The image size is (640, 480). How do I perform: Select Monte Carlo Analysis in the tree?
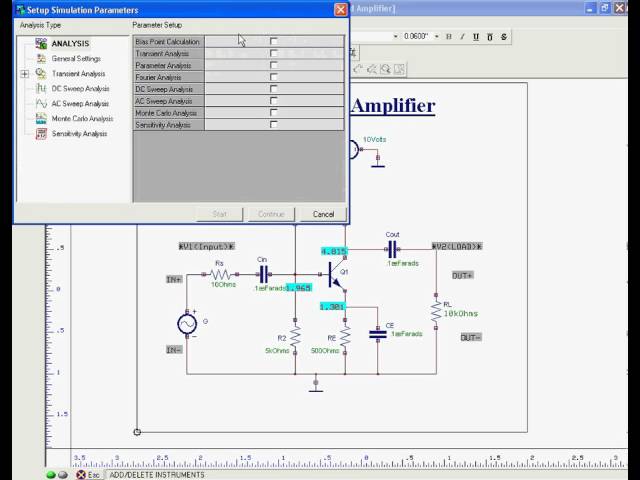(82, 119)
